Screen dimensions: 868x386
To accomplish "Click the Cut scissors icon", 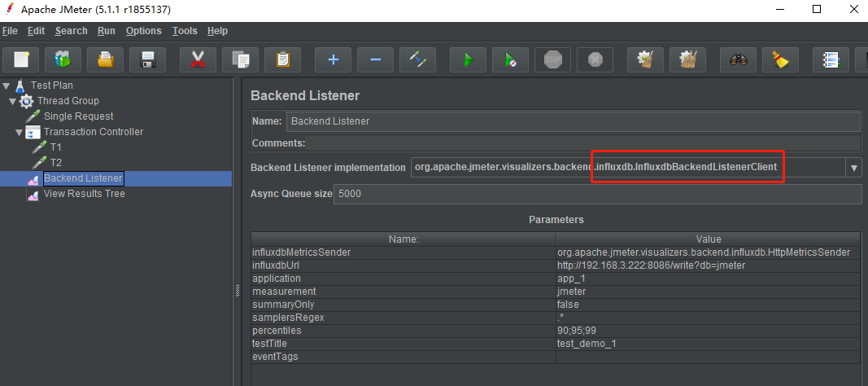I will (198, 59).
